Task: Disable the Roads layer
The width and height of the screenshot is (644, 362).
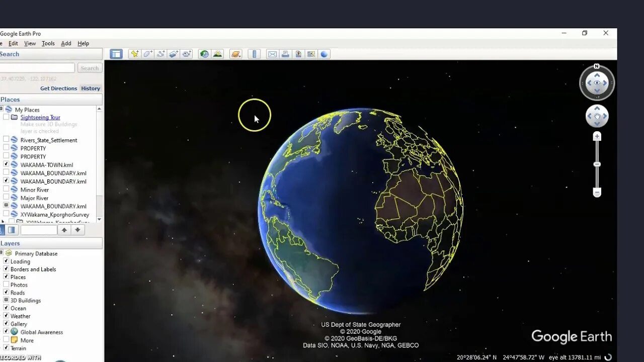Action: click(6, 292)
